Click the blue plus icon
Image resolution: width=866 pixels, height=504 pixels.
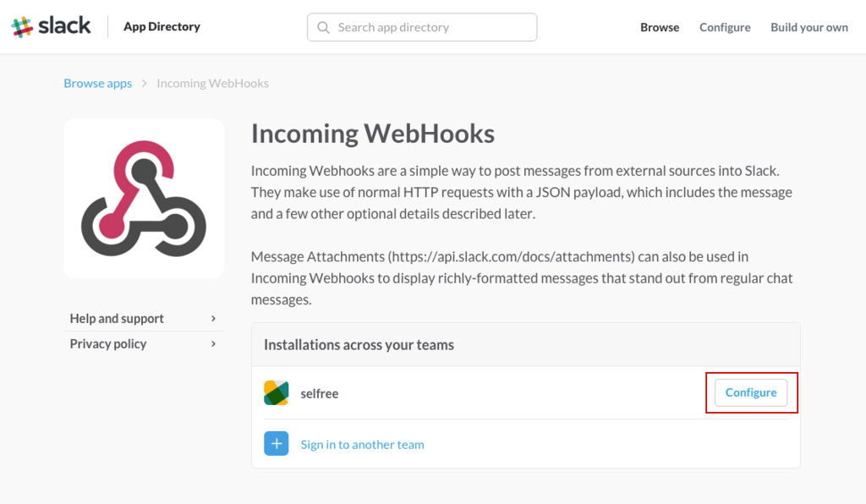(277, 444)
